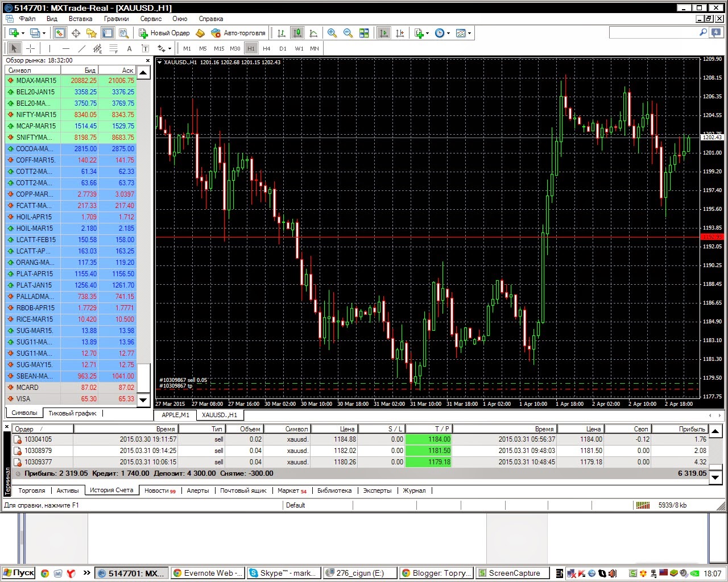The image size is (728, 582).
Task: Open the periods clock dropdown
Action: pyautogui.click(x=442, y=33)
